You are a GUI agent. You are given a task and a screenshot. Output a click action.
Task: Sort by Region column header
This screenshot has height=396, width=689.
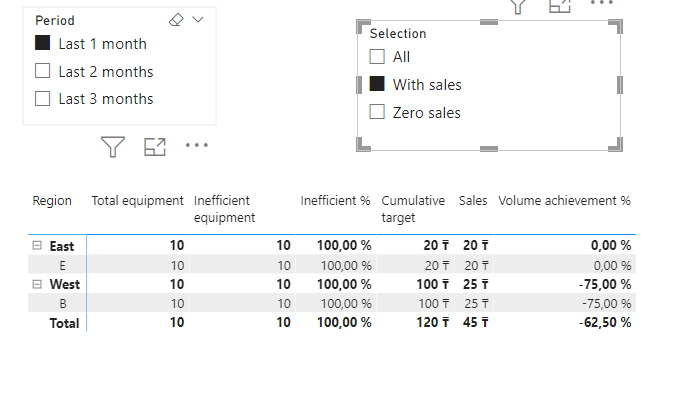point(52,201)
